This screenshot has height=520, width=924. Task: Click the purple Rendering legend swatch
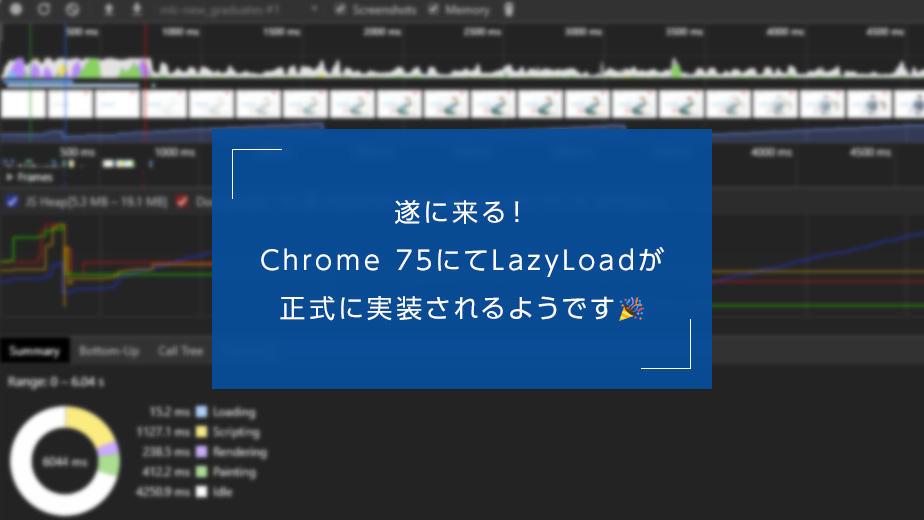(x=202, y=452)
